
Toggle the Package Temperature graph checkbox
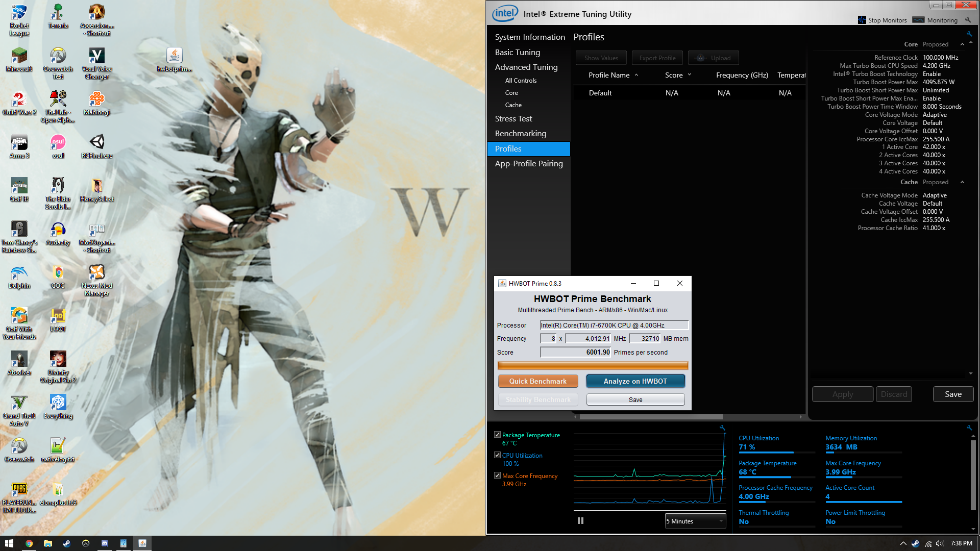click(497, 435)
